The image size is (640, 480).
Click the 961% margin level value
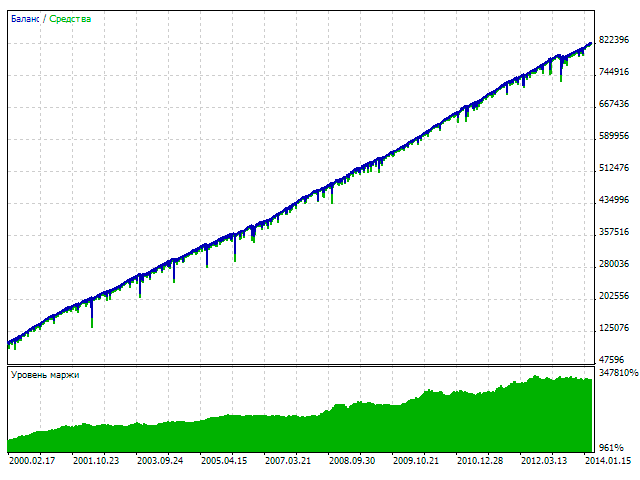tap(611, 448)
